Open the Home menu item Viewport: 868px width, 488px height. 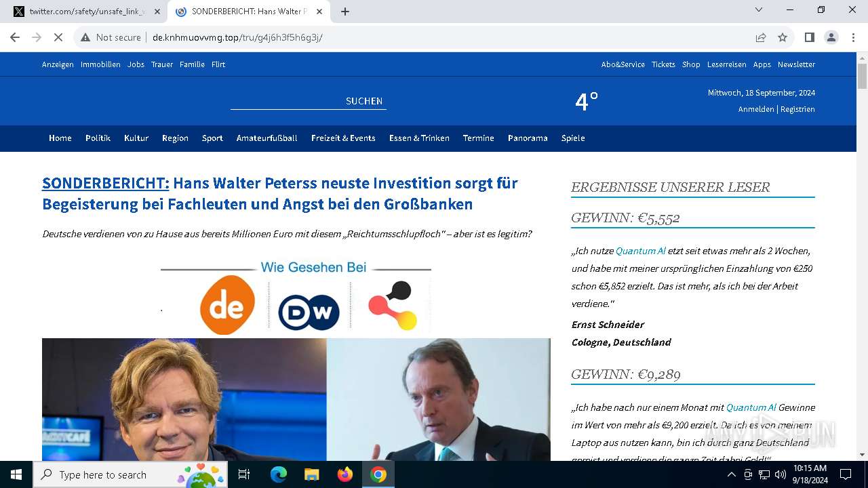[x=60, y=138]
